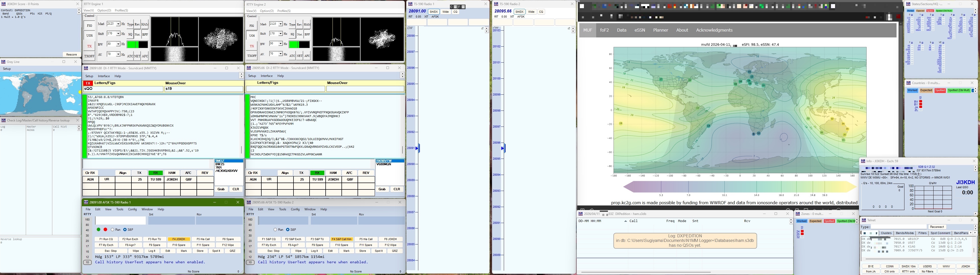
Task: Open BW dropdown in RTTY Engine 1
Action: (118, 44)
